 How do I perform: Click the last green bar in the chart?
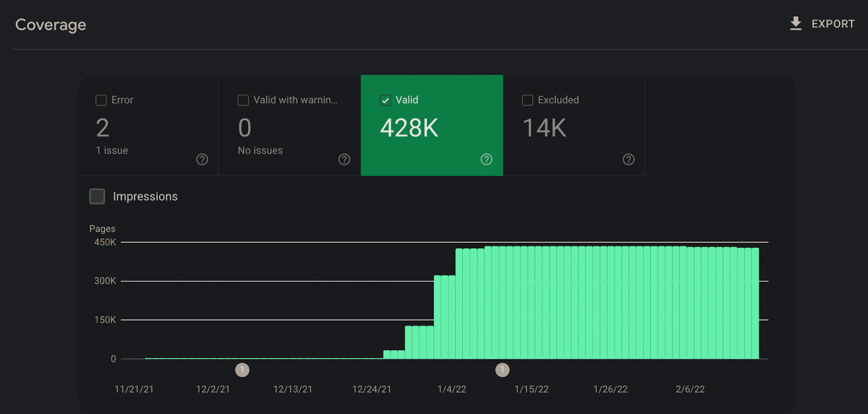click(x=755, y=303)
